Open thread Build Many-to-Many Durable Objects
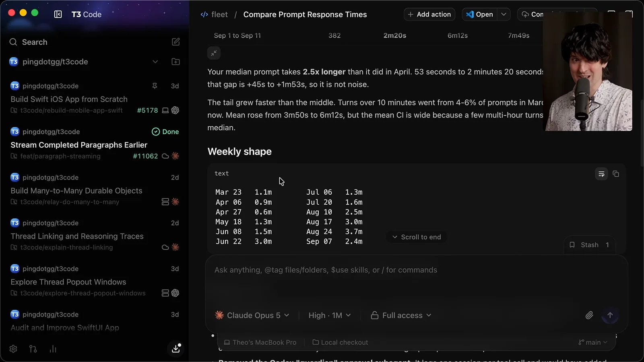The image size is (644, 362). (x=76, y=191)
